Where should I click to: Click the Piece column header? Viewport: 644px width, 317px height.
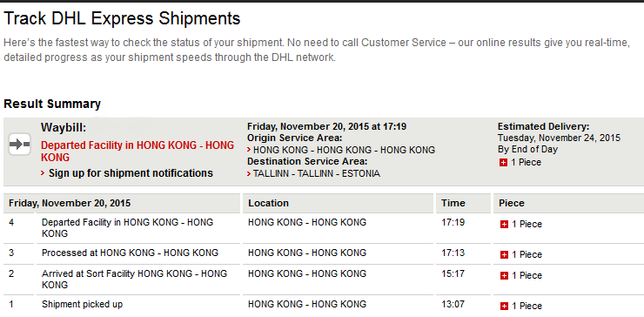(512, 203)
